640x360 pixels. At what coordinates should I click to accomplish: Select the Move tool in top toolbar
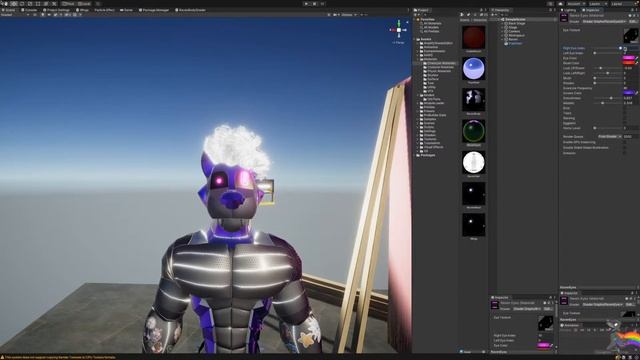coord(14,4)
